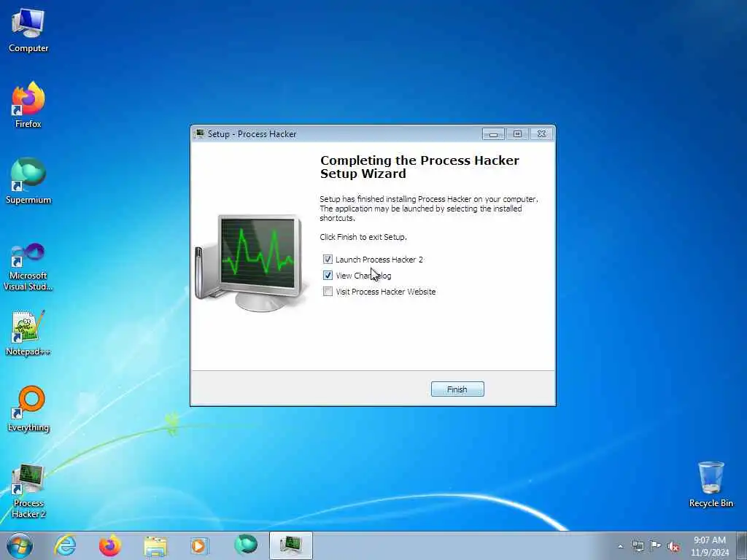Open Supermium from the taskbar

pos(246,545)
